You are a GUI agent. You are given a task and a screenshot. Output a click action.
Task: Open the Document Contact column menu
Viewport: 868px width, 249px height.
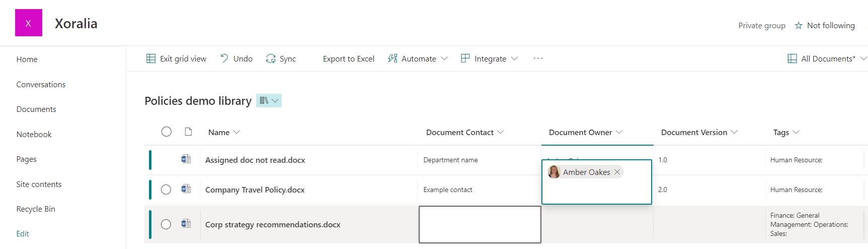pos(501,132)
